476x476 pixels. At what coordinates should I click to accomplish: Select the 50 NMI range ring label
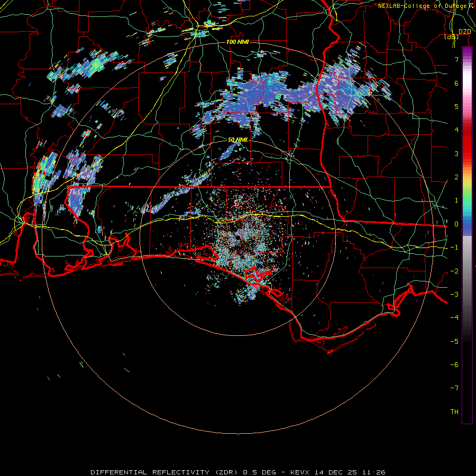[238, 140]
